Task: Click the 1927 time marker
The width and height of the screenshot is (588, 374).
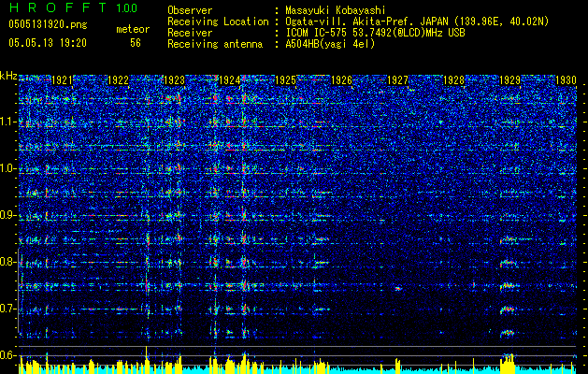Action: 397,79
